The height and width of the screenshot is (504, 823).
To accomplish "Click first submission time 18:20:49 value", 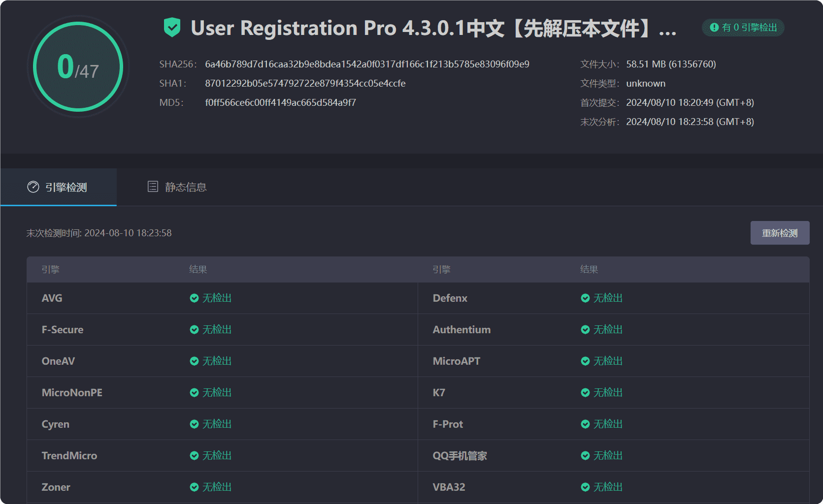I will 690,103.
